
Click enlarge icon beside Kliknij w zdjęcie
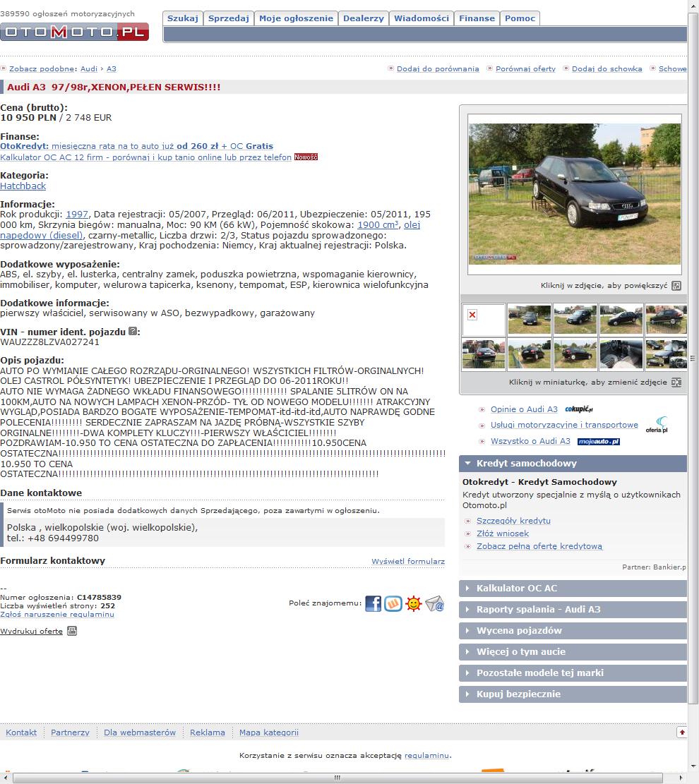pyautogui.click(x=676, y=286)
